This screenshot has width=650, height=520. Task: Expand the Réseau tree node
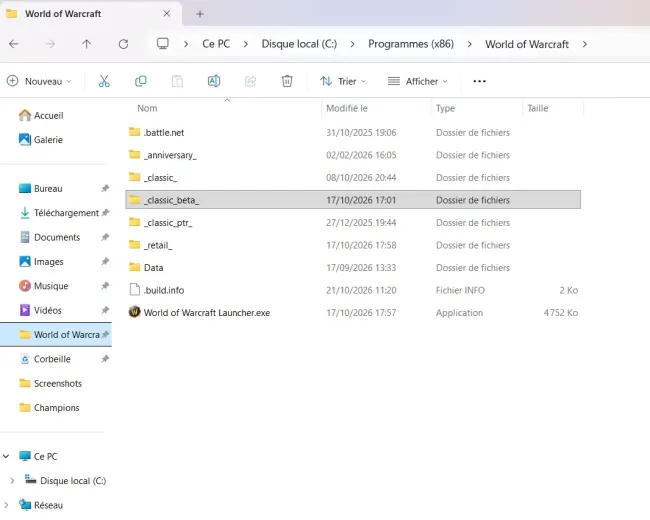pos(6,505)
